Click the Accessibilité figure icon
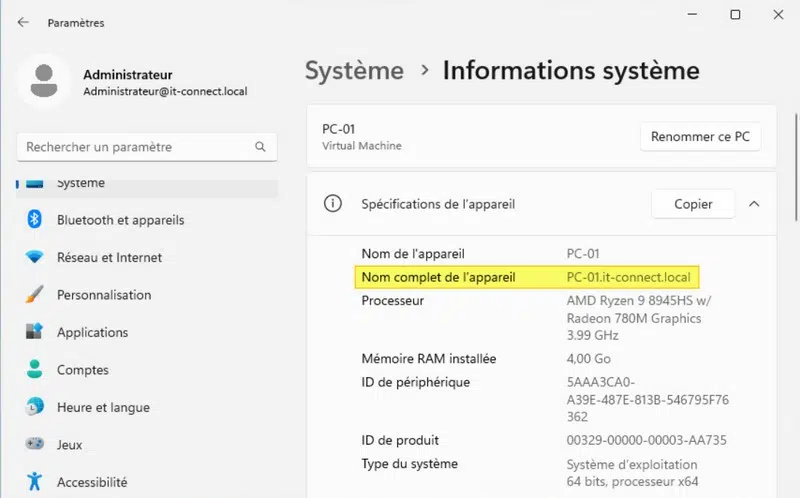Image resolution: width=800 pixels, height=498 pixels. pos(34,481)
